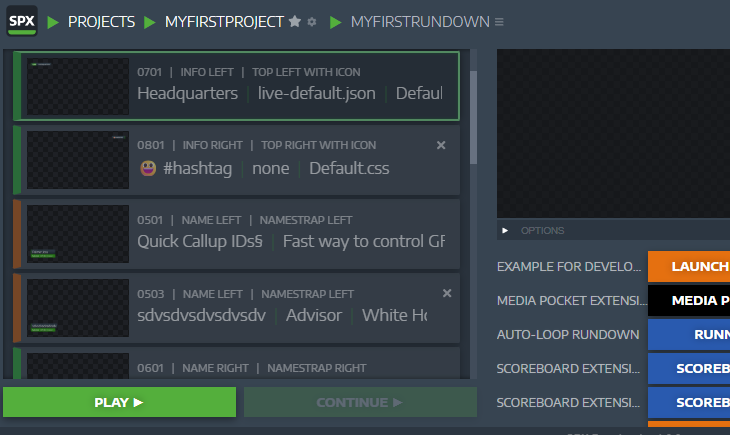Remove the #hashtag item with its X icon

pyautogui.click(x=441, y=145)
